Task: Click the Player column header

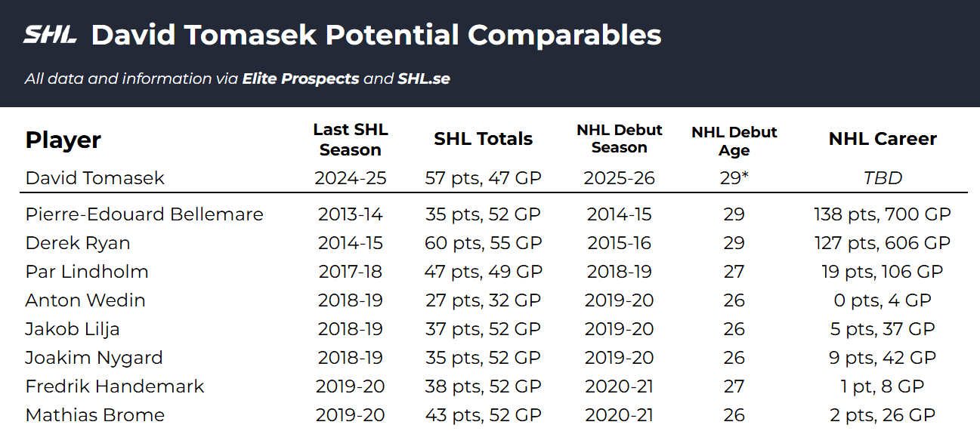Action: (63, 140)
